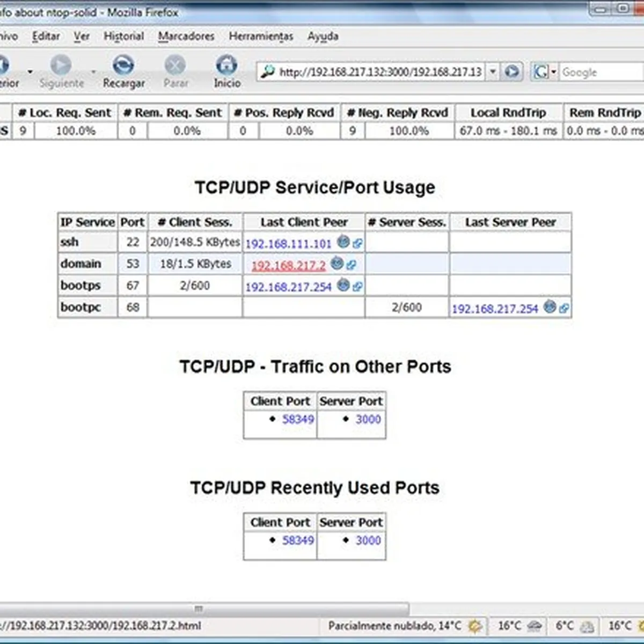
Task: Open server port 3000 under Recently Used Ports
Action: (368, 540)
